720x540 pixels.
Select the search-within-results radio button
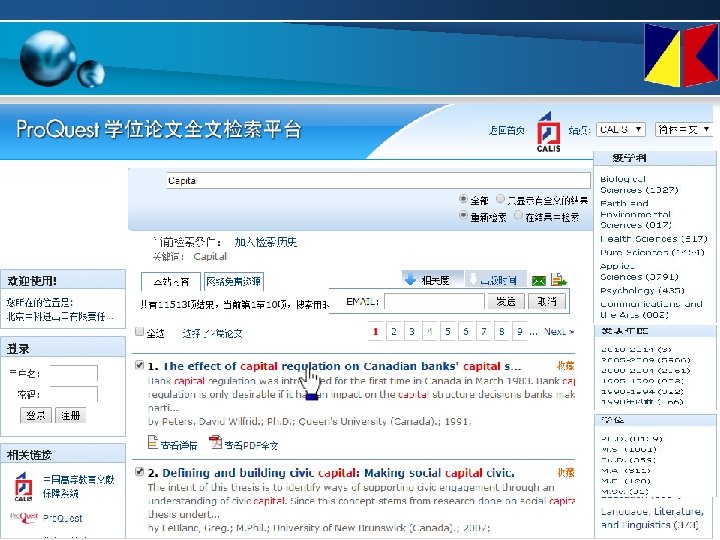point(518,215)
